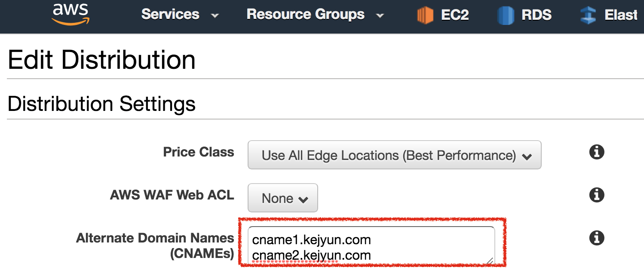Click the Elast shortcut label
The height and width of the screenshot is (270, 644).
point(620,15)
